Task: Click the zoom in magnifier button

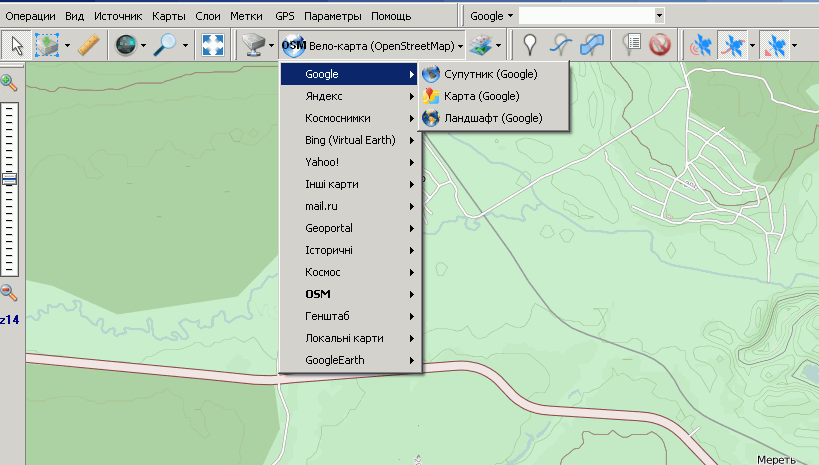Action: pos(9,83)
